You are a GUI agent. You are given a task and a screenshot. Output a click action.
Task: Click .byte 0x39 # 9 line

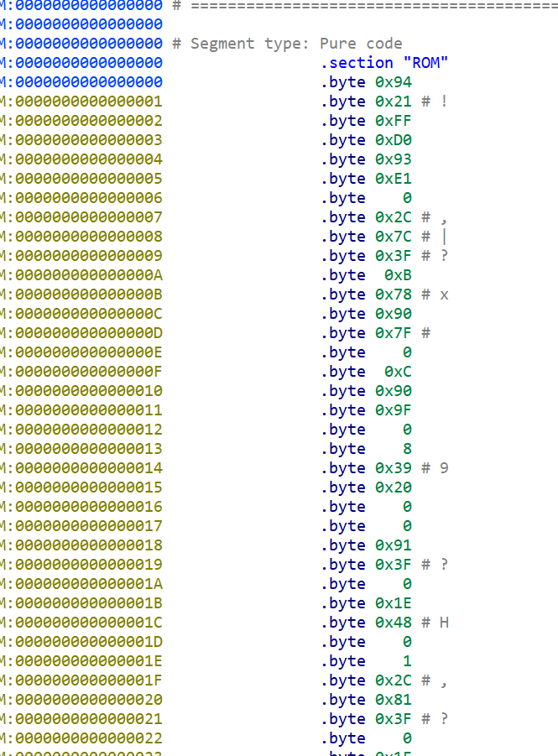coord(384,467)
